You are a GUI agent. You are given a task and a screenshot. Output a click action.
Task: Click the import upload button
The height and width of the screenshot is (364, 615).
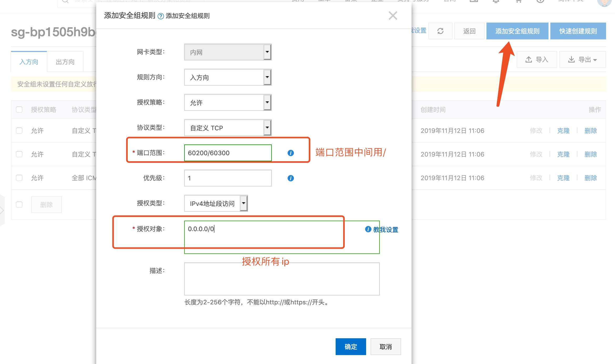[536, 60]
